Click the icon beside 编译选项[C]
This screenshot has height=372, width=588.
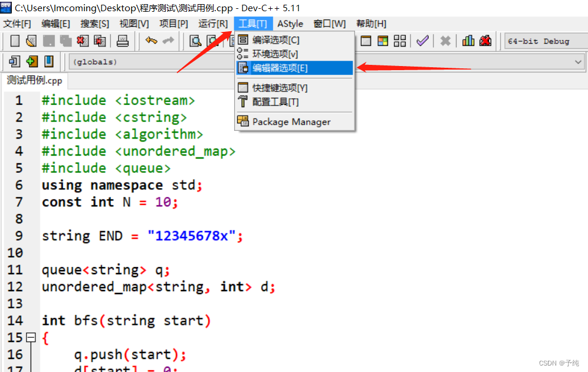(x=243, y=39)
